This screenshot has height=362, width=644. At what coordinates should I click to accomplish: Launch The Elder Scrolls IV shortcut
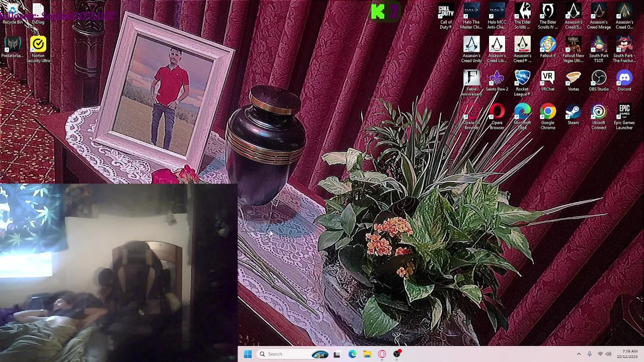click(548, 16)
